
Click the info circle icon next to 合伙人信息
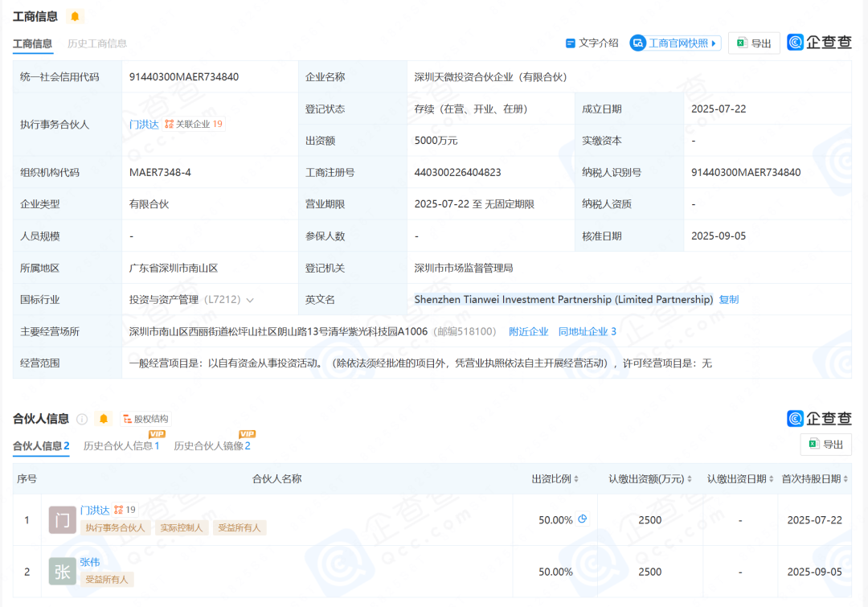click(x=82, y=419)
